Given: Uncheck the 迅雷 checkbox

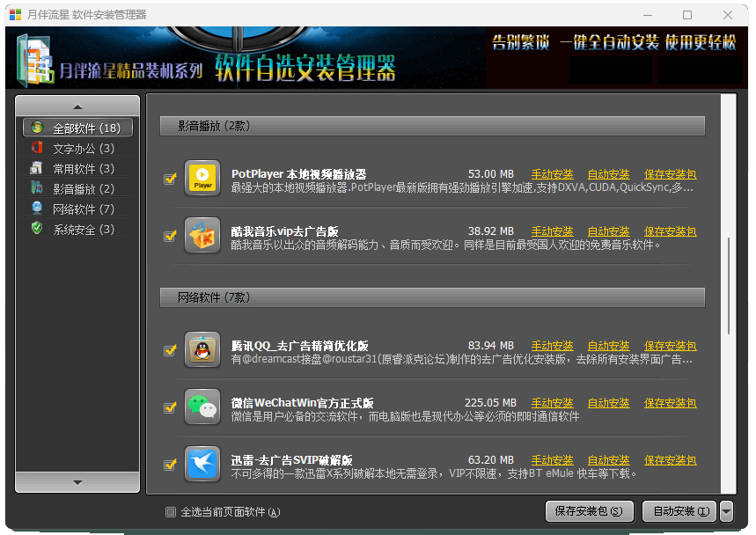Looking at the screenshot, I should coord(170,465).
